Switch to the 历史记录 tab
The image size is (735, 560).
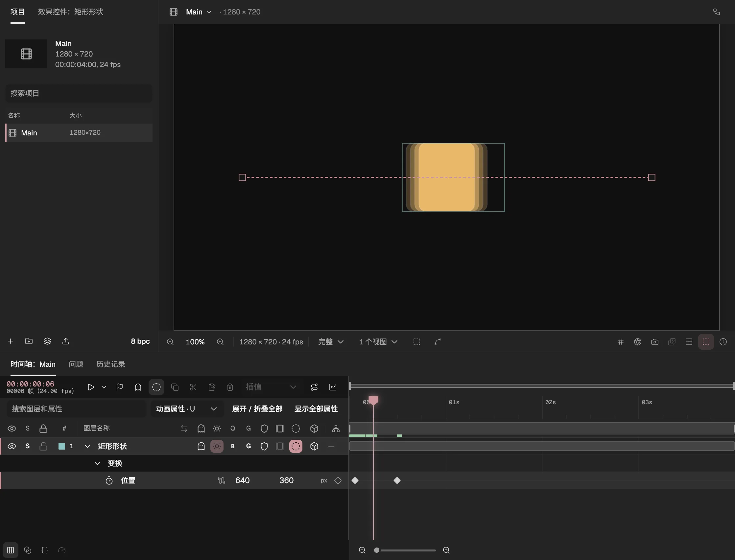pyautogui.click(x=111, y=364)
